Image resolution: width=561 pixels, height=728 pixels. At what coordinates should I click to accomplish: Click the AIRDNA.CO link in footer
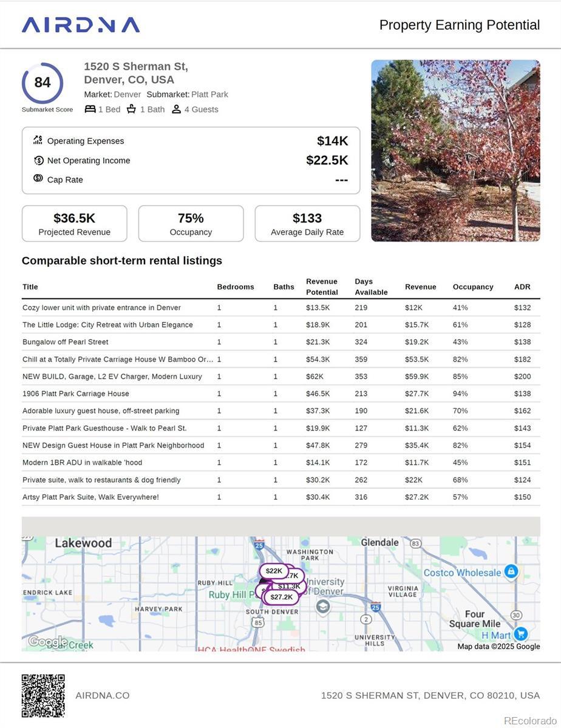click(103, 695)
